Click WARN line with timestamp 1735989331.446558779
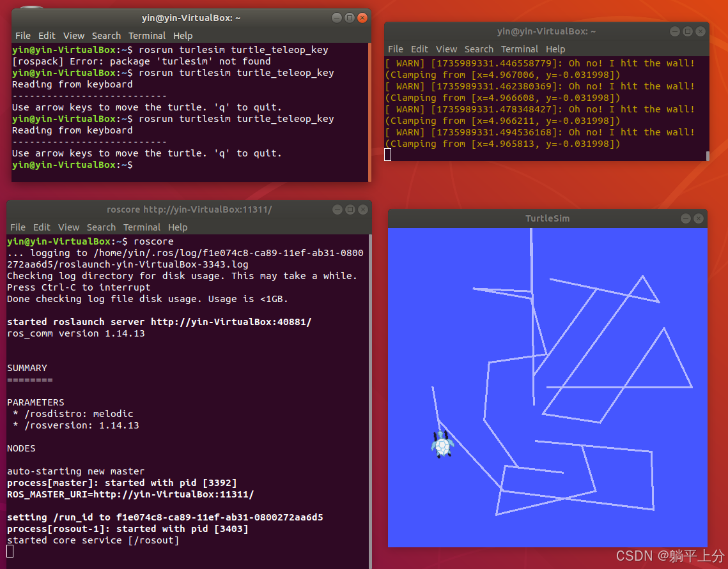The width and height of the screenshot is (728, 569). (x=539, y=63)
